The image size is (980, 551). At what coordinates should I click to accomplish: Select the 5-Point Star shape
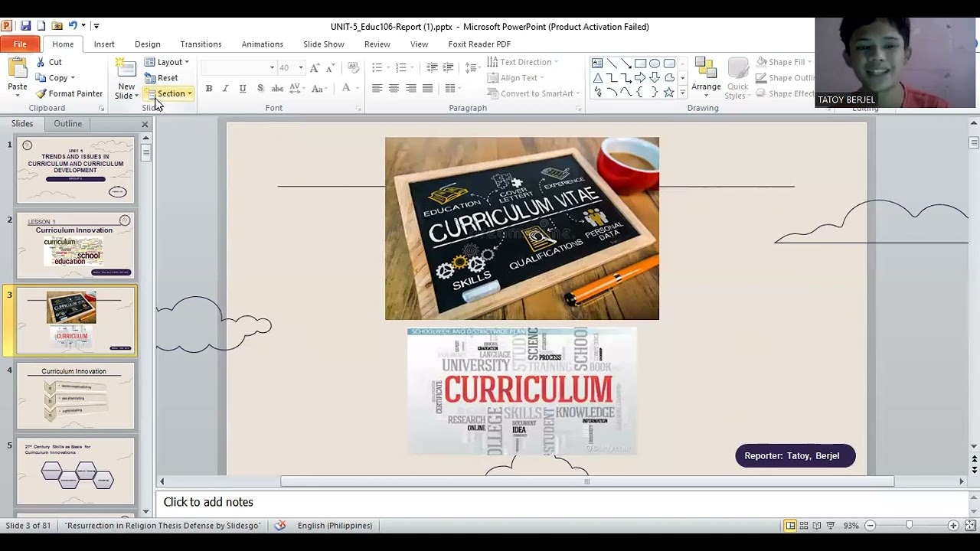coord(669,92)
